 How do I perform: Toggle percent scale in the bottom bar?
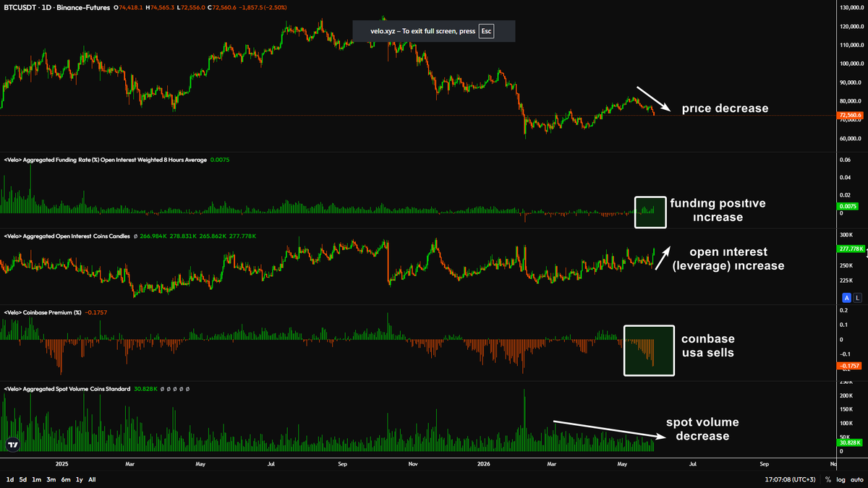coord(828,479)
